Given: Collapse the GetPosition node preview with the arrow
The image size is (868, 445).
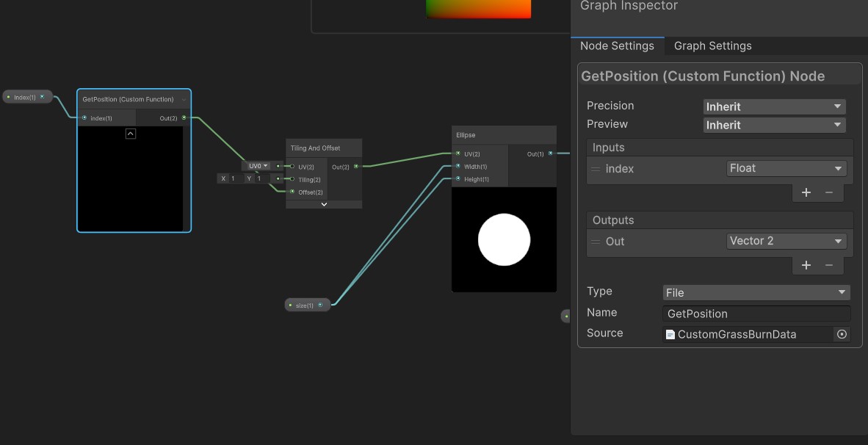Looking at the screenshot, I should click(x=130, y=133).
